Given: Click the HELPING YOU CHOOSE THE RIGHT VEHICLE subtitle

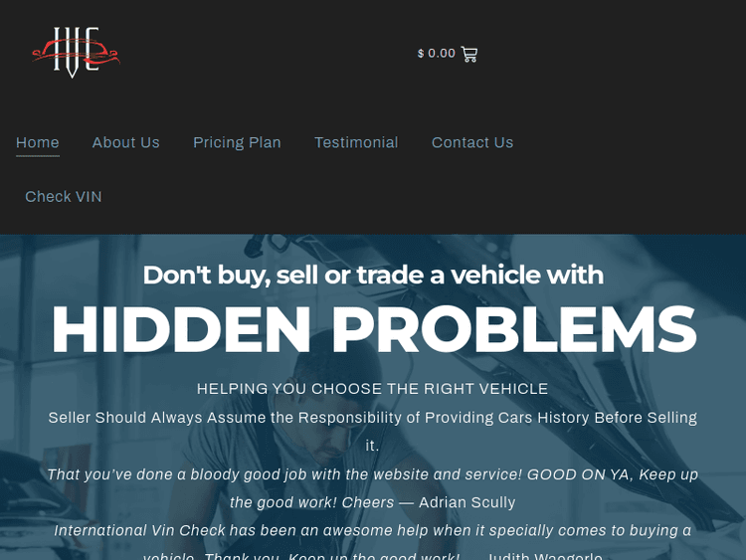Looking at the screenshot, I should pyautogui.click(x=373, y=389).
